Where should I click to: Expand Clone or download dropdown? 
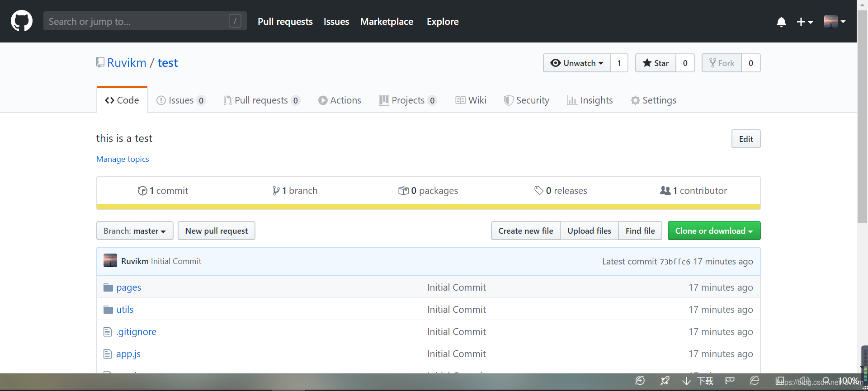tap(714, 231)
